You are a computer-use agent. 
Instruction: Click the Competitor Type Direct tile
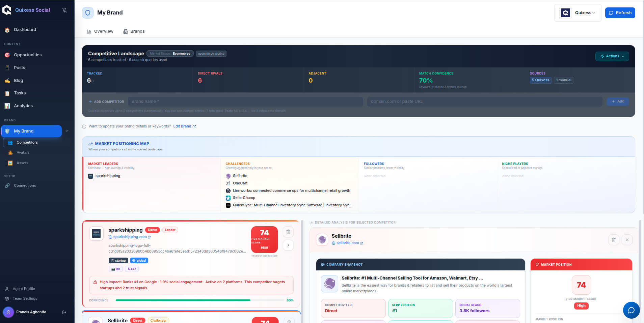tap(353, 309)
